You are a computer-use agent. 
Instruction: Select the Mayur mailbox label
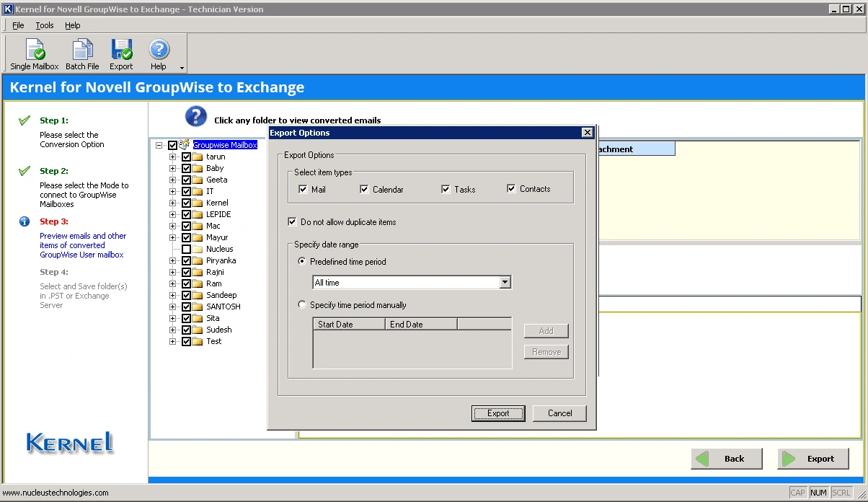pyautogui.click(x=217, y=237)
